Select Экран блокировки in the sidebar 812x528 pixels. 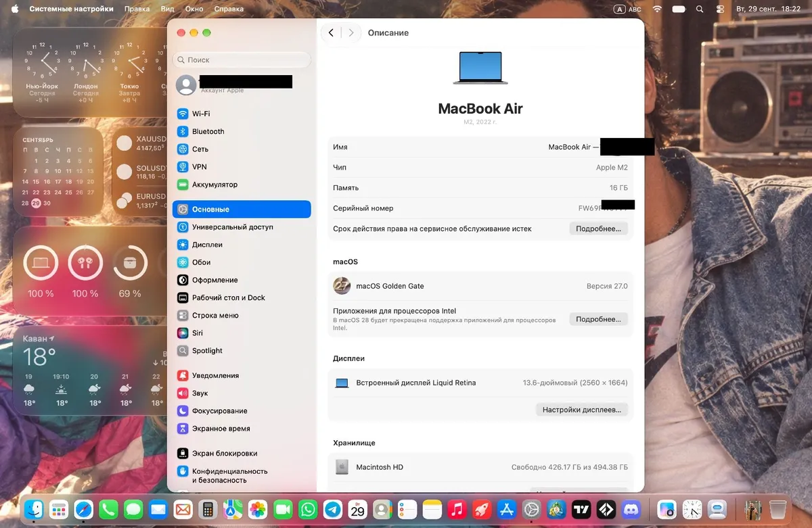[242, 453]
